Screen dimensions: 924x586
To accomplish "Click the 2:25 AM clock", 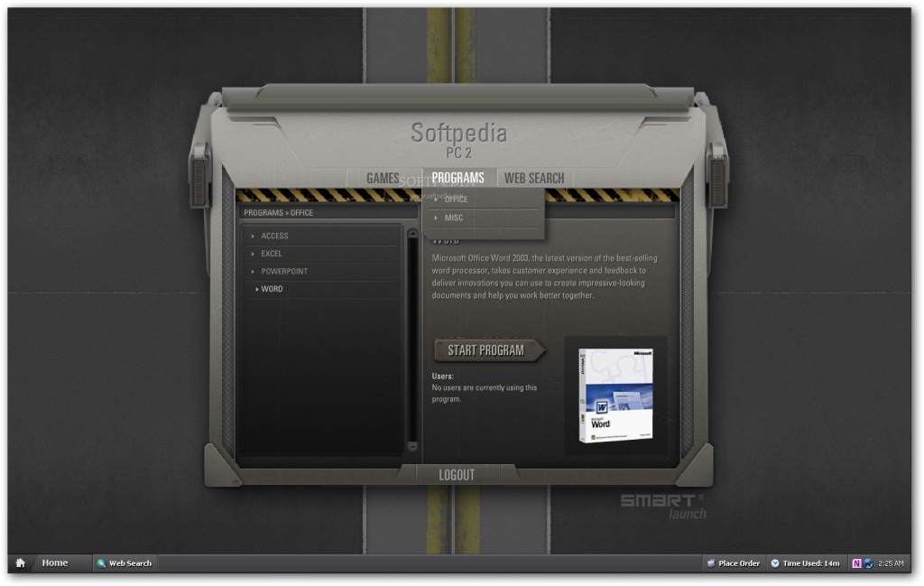I will click(x=891, y=563).
